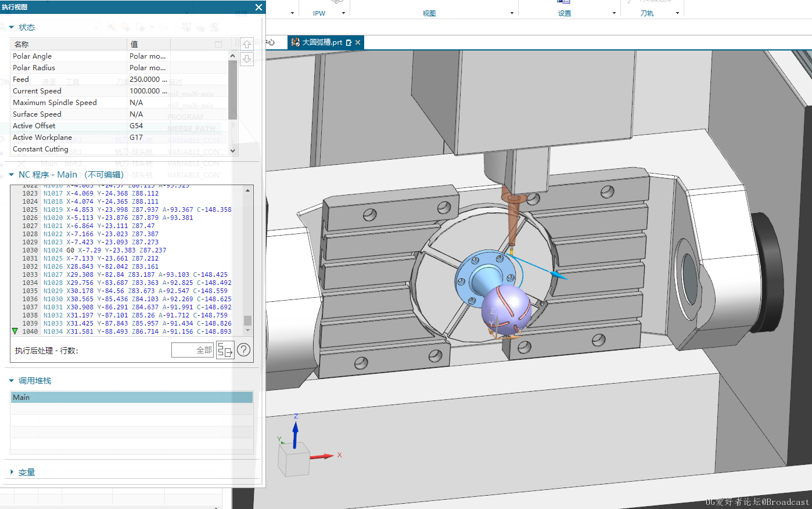Select the Current Speed row
Screen dimensions: 812x509
point(119,91)
